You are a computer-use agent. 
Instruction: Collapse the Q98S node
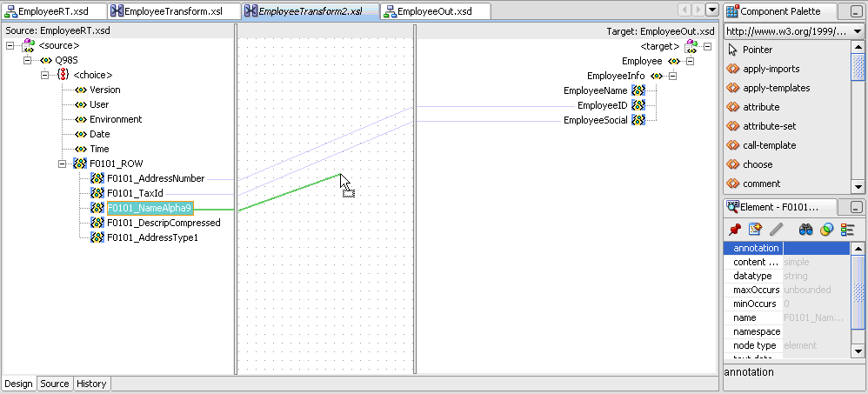28,60
